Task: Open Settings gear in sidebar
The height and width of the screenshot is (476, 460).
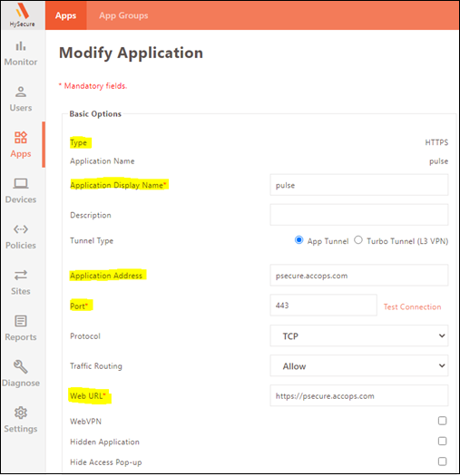Action: click(21, 413)
